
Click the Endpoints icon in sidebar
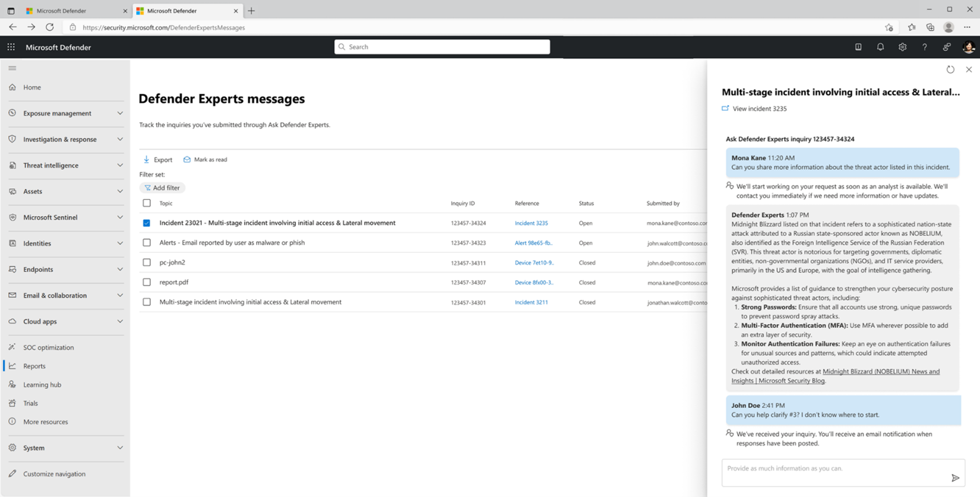[x=12, y=269]
